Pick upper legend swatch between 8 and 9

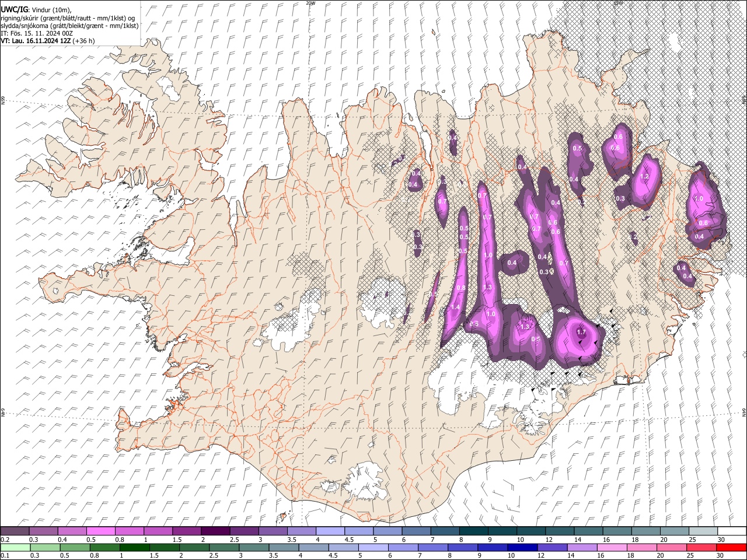click(x=473, y=531)
